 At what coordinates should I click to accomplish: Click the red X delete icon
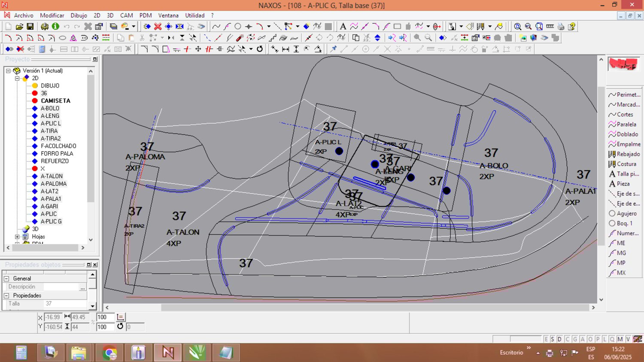(x=158, y=27)
